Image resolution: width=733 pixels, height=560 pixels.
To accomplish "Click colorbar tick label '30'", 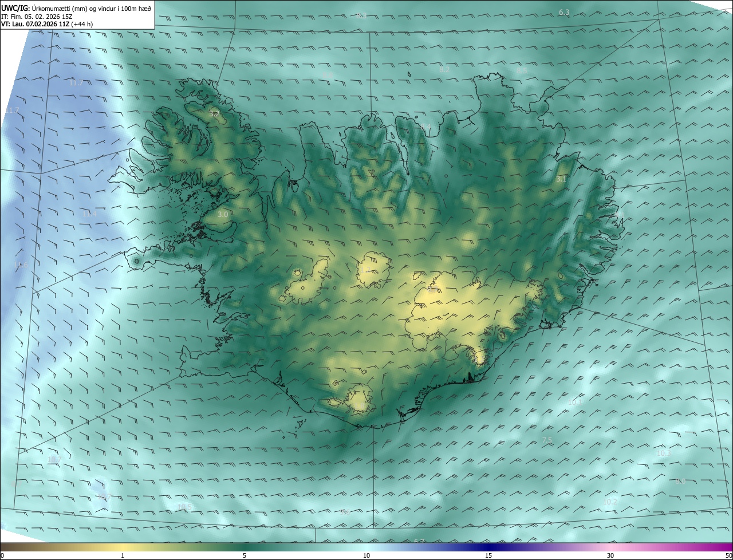I will (610, 555).
